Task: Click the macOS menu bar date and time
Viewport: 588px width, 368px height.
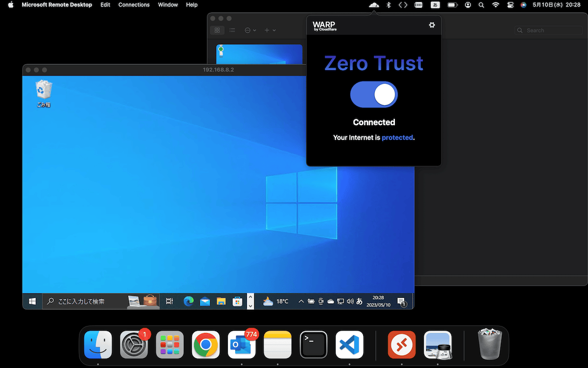Action: tap(557, 5)
